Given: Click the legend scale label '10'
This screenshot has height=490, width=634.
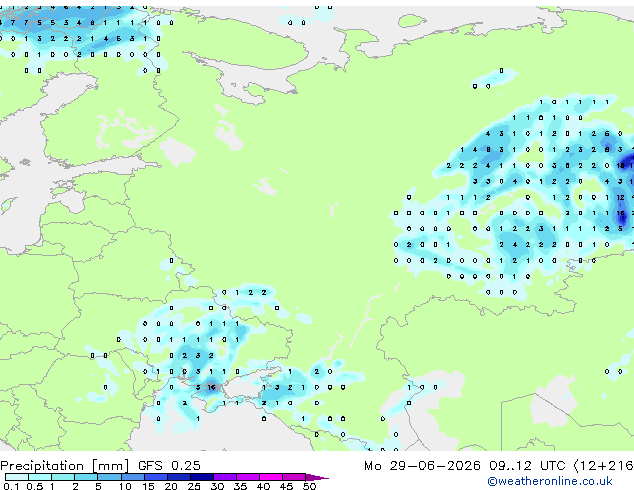Looking at the screenshot, I should click(x=125, y=486).
